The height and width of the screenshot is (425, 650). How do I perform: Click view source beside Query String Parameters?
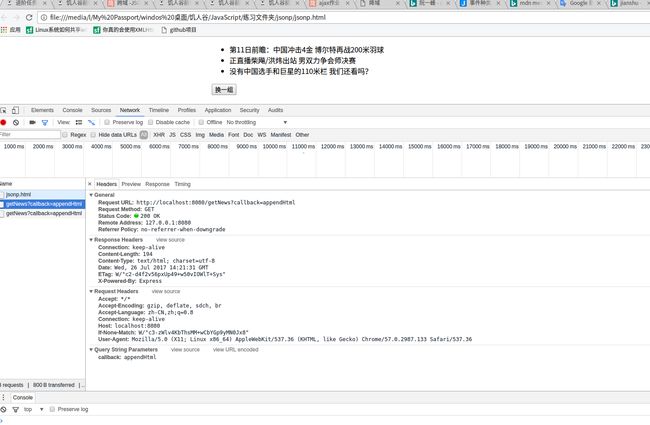click(185, 350)
